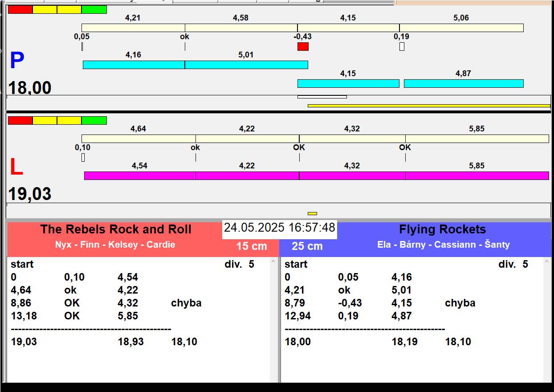Click the cream bar labeled 4,58
The height and width of the screenshot is (392, 554).
[x=241, y=28]
